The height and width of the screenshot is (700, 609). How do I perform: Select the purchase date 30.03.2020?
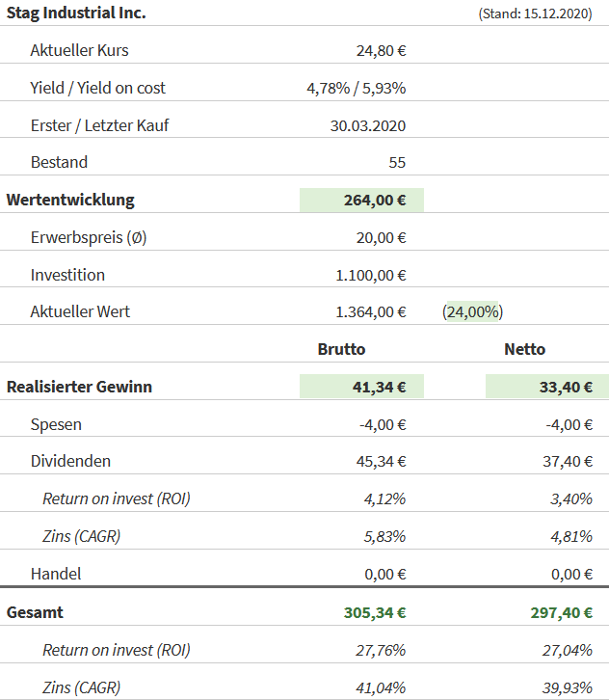pos(367,125)
